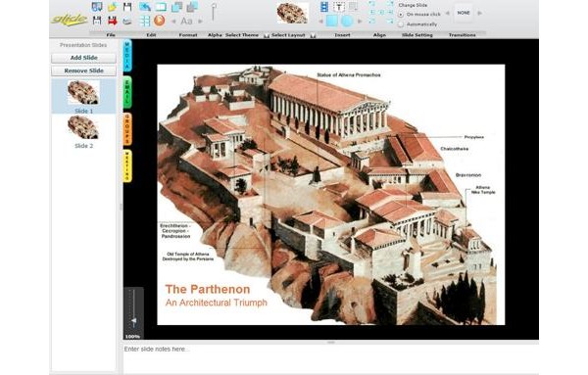
Task: Open the orange GROUPS side tab
Action: pyautogui.click(x=127, y=129)
